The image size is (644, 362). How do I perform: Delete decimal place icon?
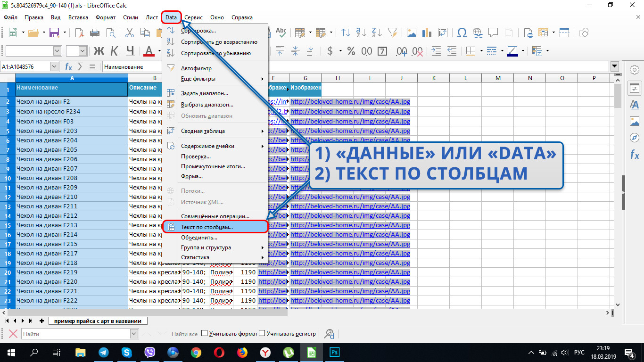click(417, 51)
